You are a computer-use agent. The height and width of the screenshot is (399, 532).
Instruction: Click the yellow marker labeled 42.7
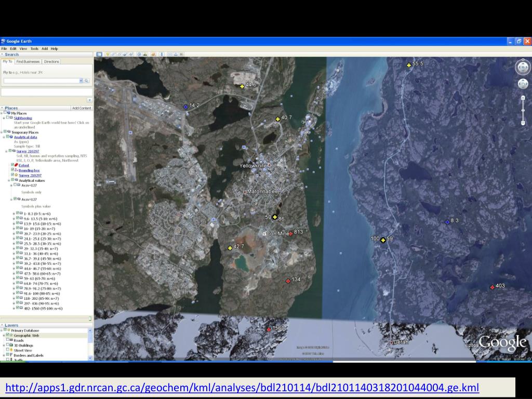[230, 248]
